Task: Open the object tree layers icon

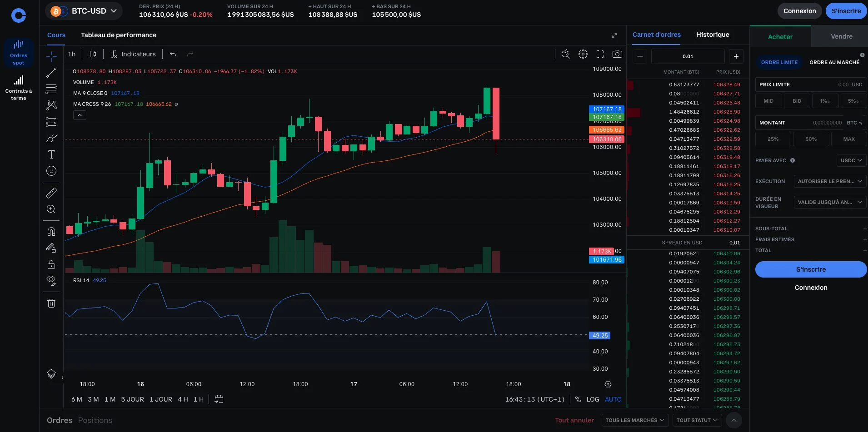Action: click(51, 374)
